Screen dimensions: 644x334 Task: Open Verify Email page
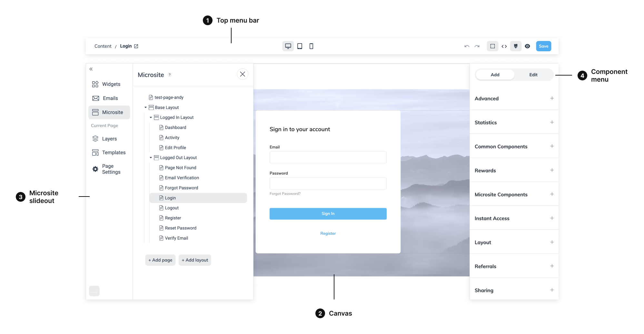pyautogui.click(x=173, y=238)
